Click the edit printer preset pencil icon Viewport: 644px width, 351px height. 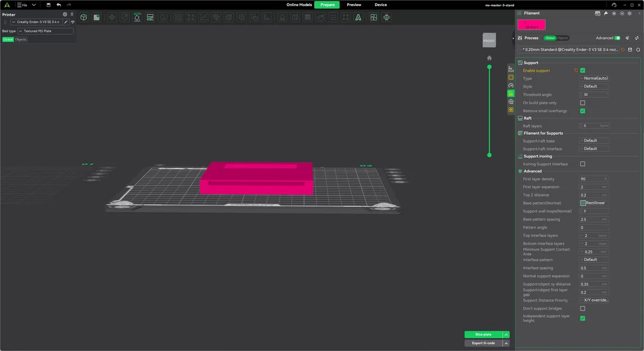66,22
